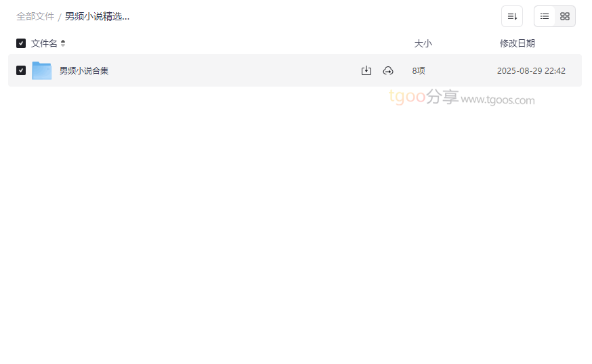The height and width of the screenshot is (364, 592).
Task: Click the tgoo分享 watermark logo
Action: [423, 97]
